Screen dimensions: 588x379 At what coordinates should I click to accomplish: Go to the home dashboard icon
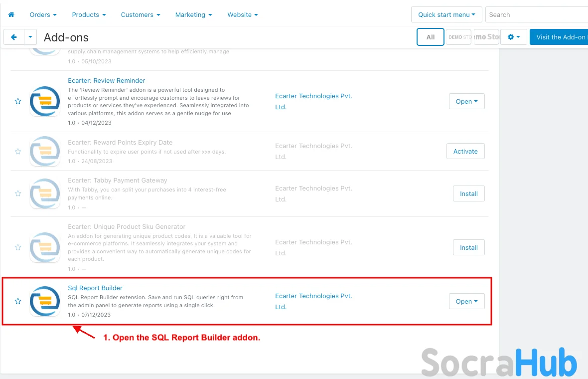[x=11, y=14]
